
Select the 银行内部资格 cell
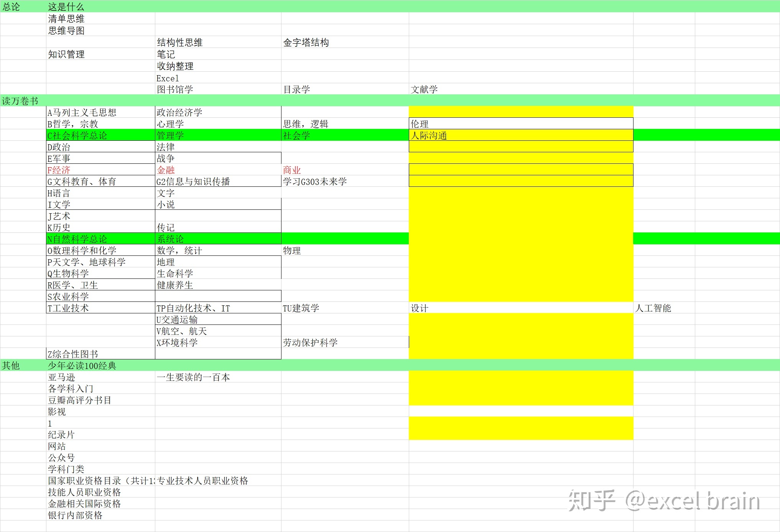point(75,515)
